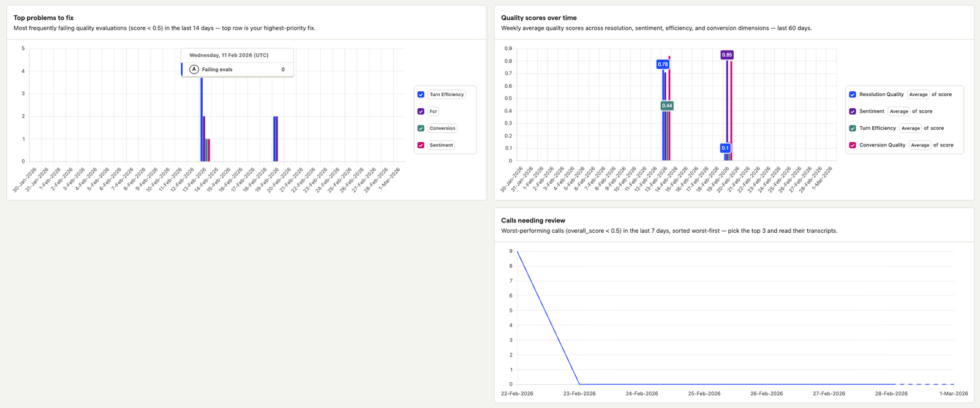
Task: Toggle the Conversion series checkbox in Top problems legend
Action: pyautogui.click(x=421, y=129)
